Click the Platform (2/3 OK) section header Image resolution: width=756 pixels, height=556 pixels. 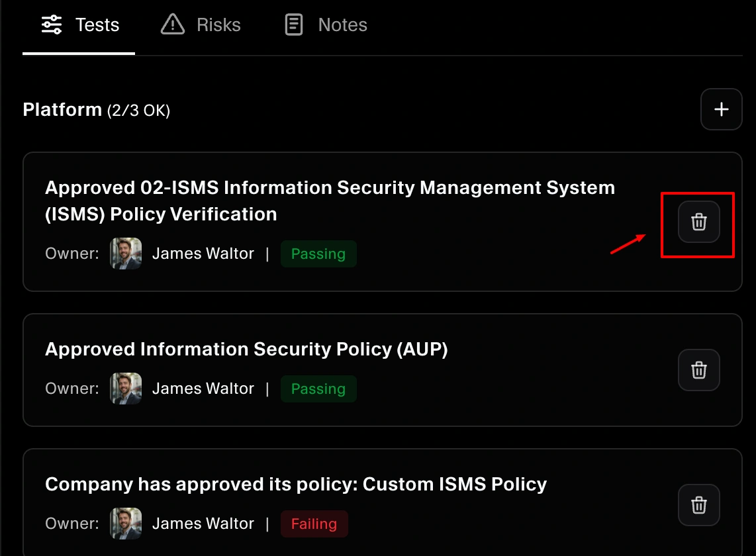click(97, 109)
